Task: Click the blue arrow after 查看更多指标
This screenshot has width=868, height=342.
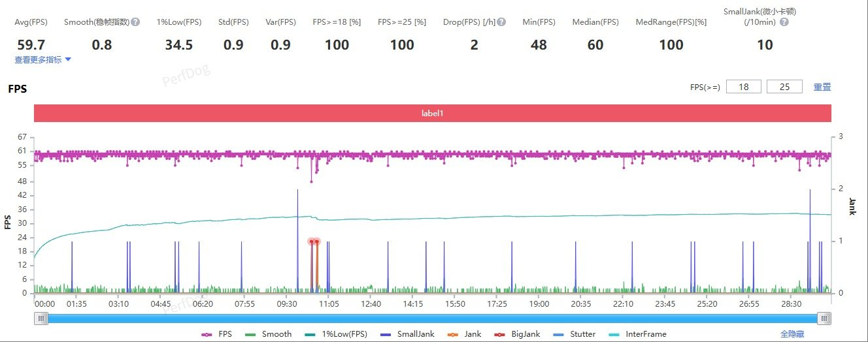Action: pyautogui.click(x=68, y=59)
